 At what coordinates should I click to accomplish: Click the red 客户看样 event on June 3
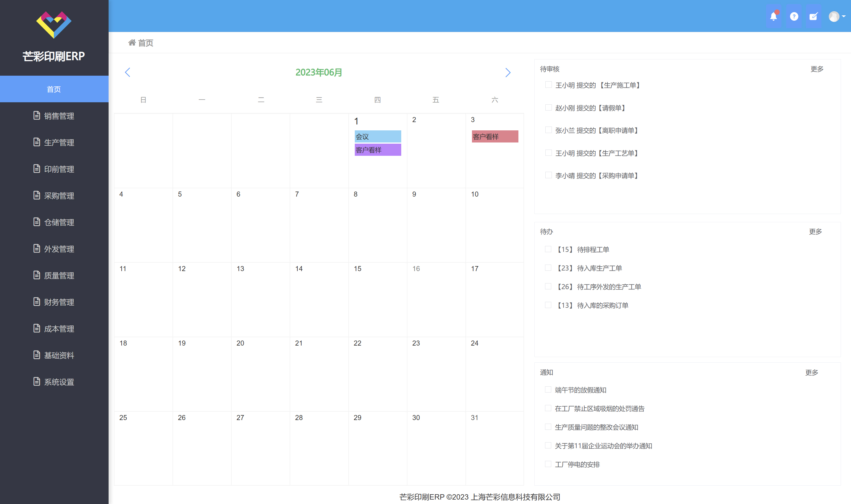(494, 137)
